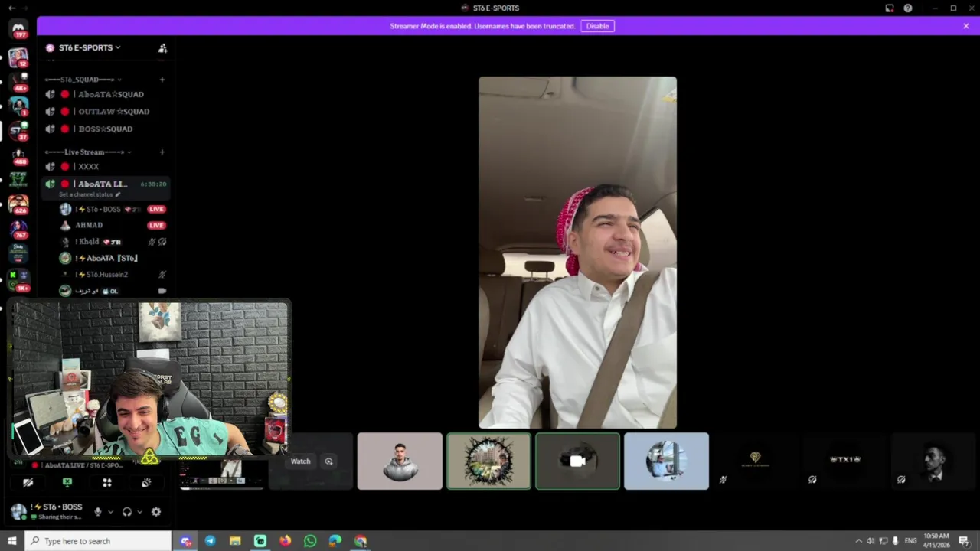Image resolution: width=980 pixels, height=551 pixels.
Task: Click LIVE badge next to ST6 BOSS
Action: 156,209
